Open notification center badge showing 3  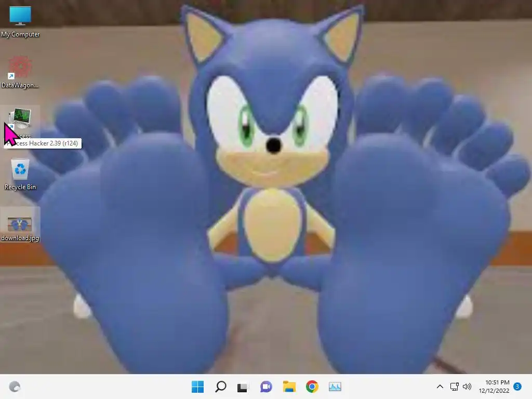[517, 387]
